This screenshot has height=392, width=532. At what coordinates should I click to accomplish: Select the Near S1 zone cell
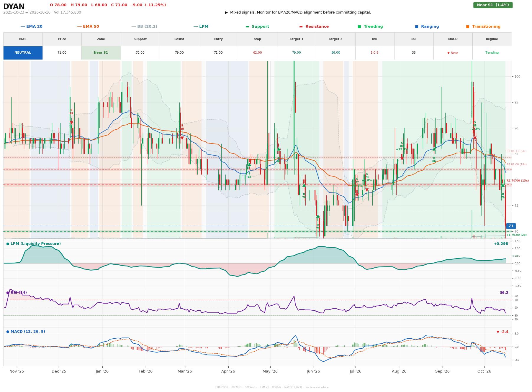(101, 53)
